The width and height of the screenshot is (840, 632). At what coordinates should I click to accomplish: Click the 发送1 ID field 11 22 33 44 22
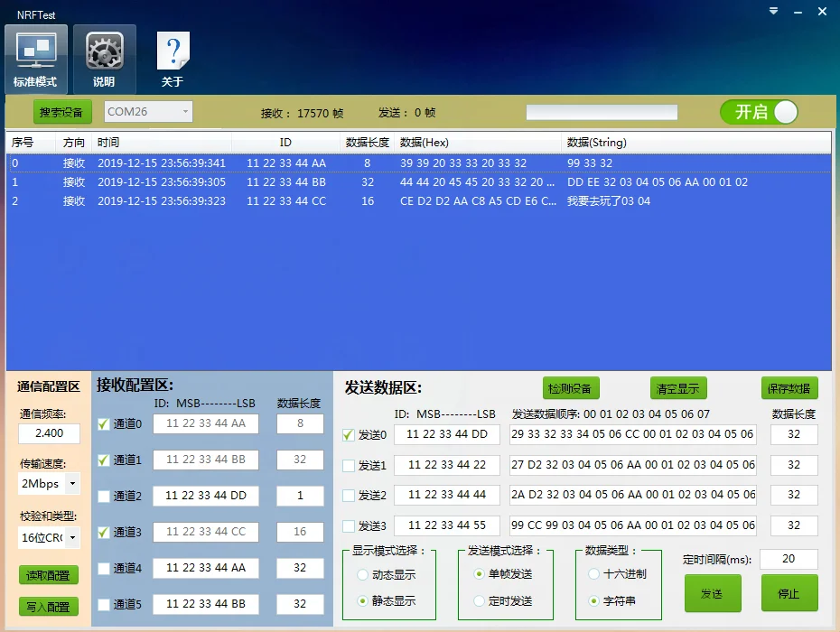pyautogui.click(x=447, y=465)
